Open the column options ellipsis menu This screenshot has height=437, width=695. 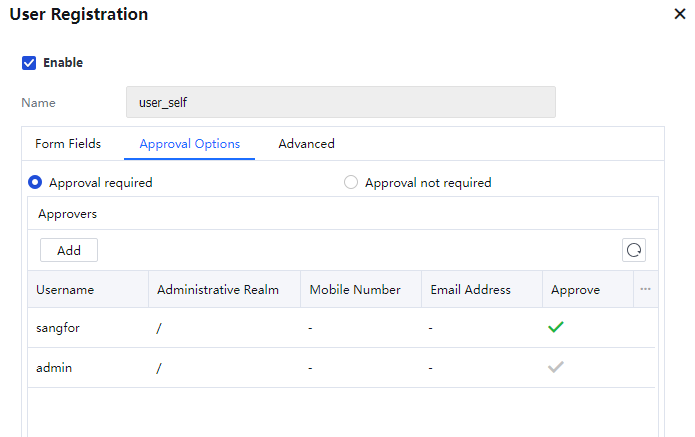tap(645, 289)
